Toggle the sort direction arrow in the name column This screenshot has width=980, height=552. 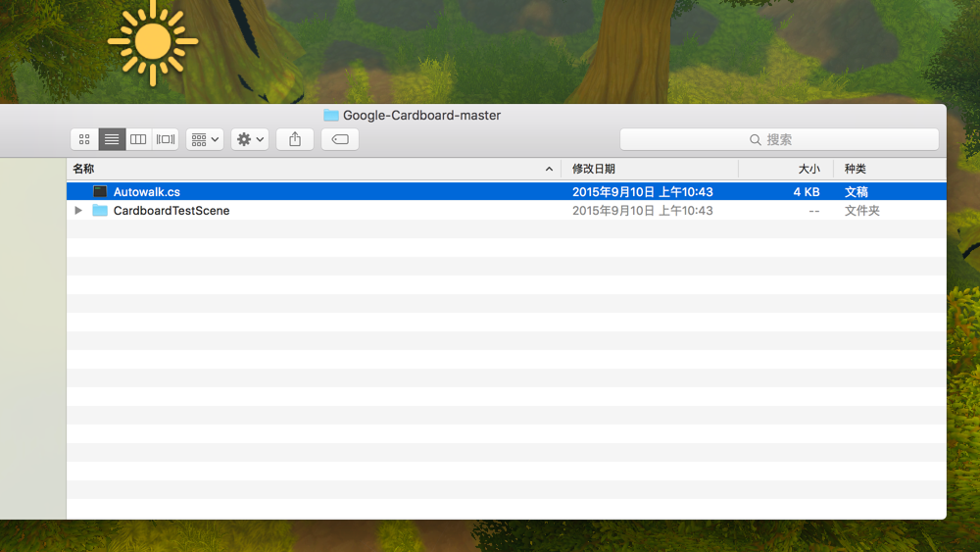[549, 169]
